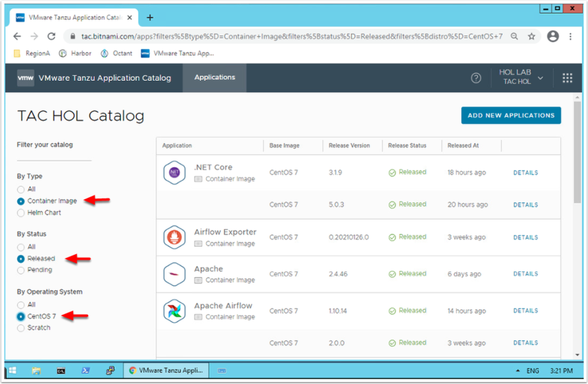Click the Base Image column header
588x384 pixels.
(284, 146)
